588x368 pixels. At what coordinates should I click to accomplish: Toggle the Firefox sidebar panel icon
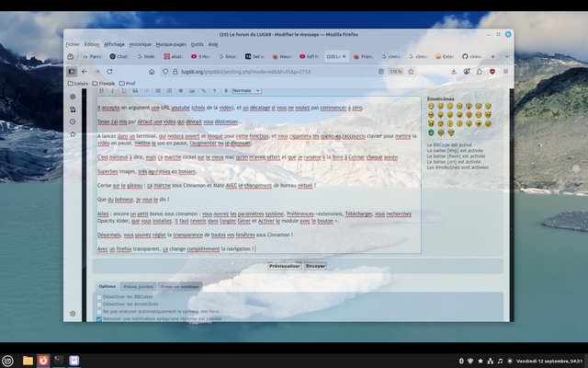click(x=72, y=71)
